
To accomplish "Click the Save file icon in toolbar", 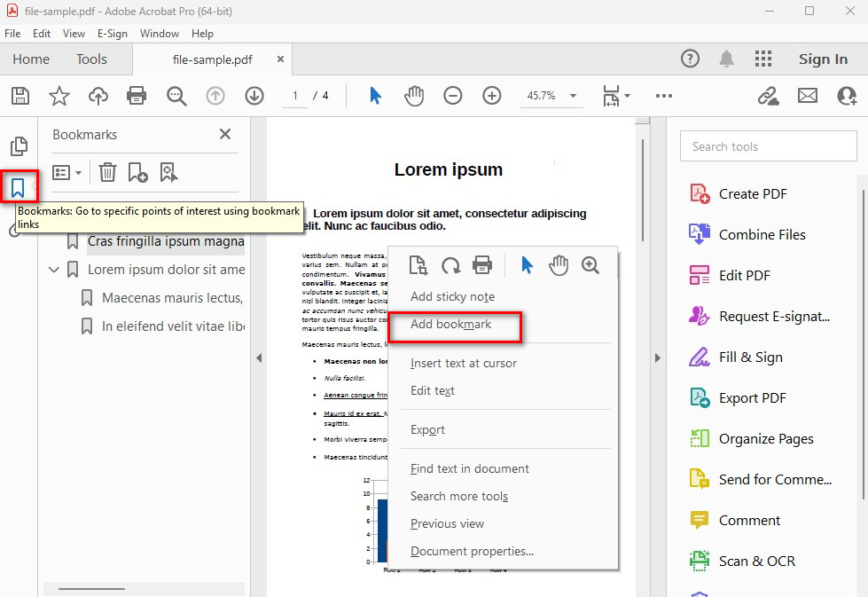I will (x=20, y=96).
